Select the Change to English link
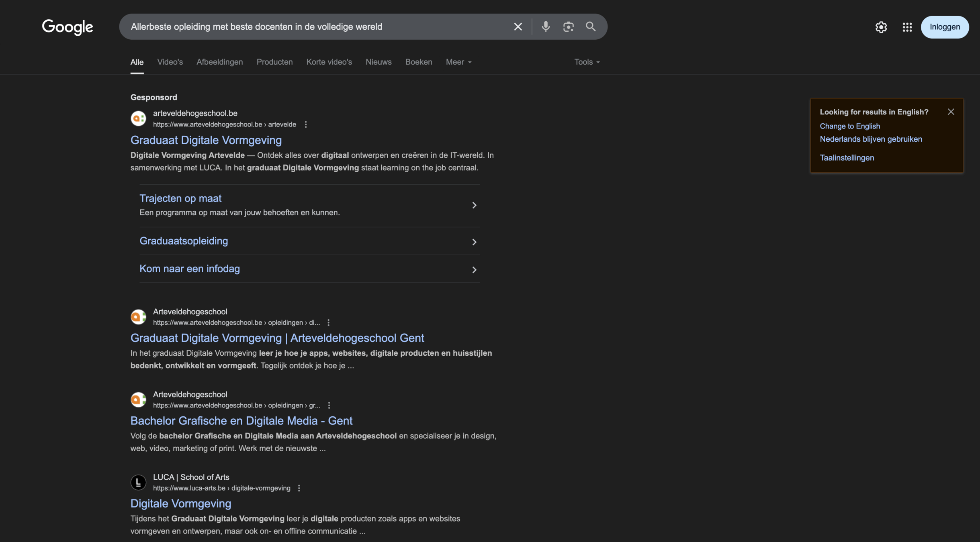Screen dimensions: 980x542 (x=849, y=126)
